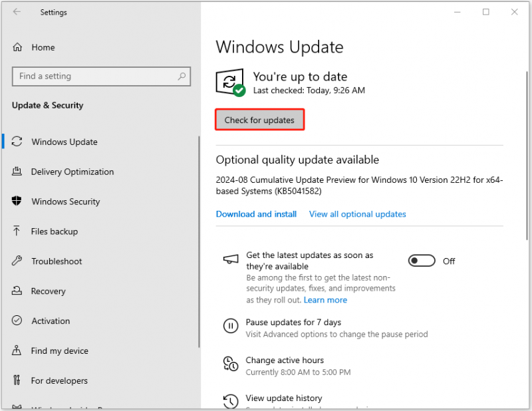Click the Troubleshoot wrench icon
The width and height of the screenshot is (532, 411).
point(17,261)
